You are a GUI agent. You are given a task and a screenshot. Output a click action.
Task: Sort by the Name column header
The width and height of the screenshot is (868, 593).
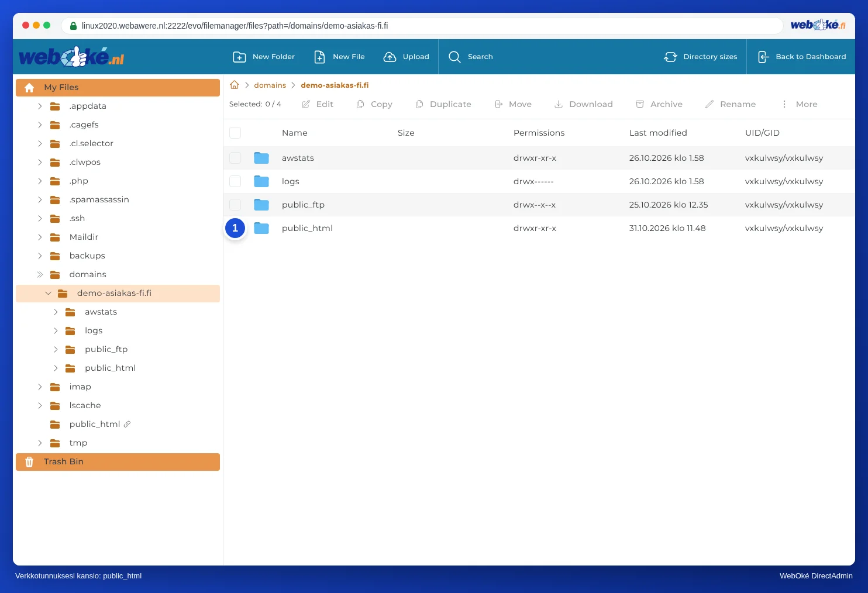[294, 133]
